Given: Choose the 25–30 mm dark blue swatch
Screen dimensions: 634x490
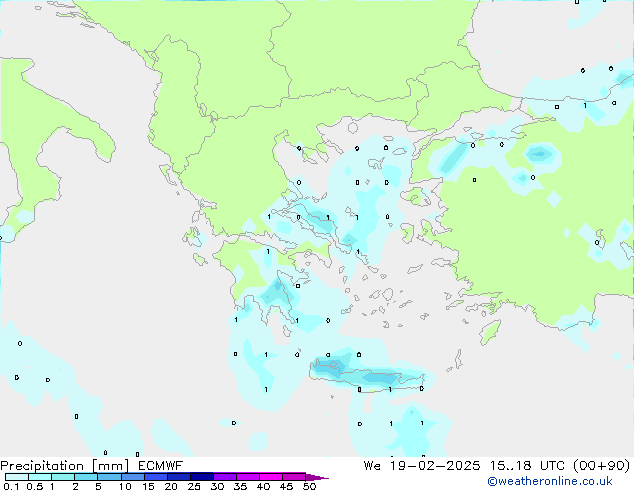Looking at the screenshot, I should coord(202,477).
